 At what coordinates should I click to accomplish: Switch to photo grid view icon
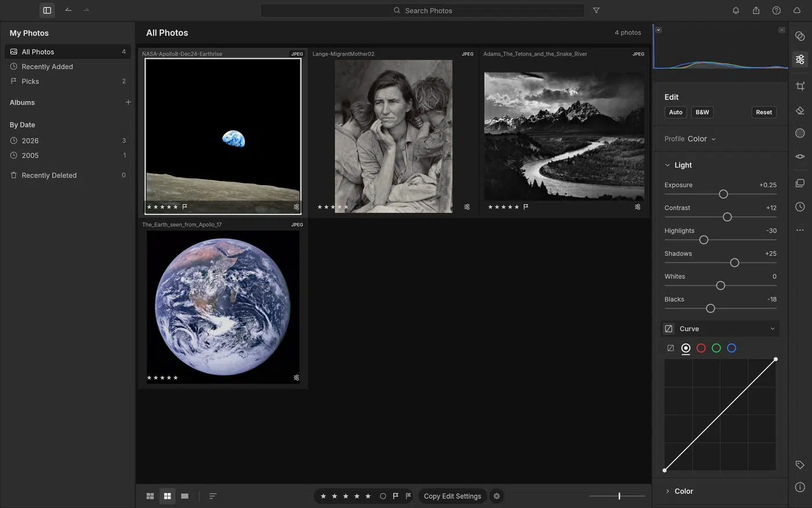point(150,496)
